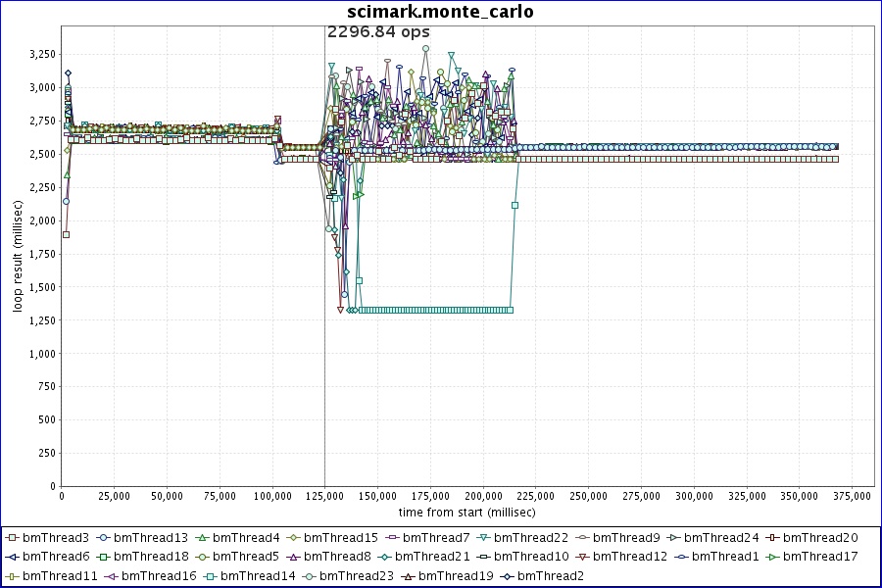882x588 pixels.
Task: Click the bmThread4 triangle legend marker
Action: coord(202,538)
